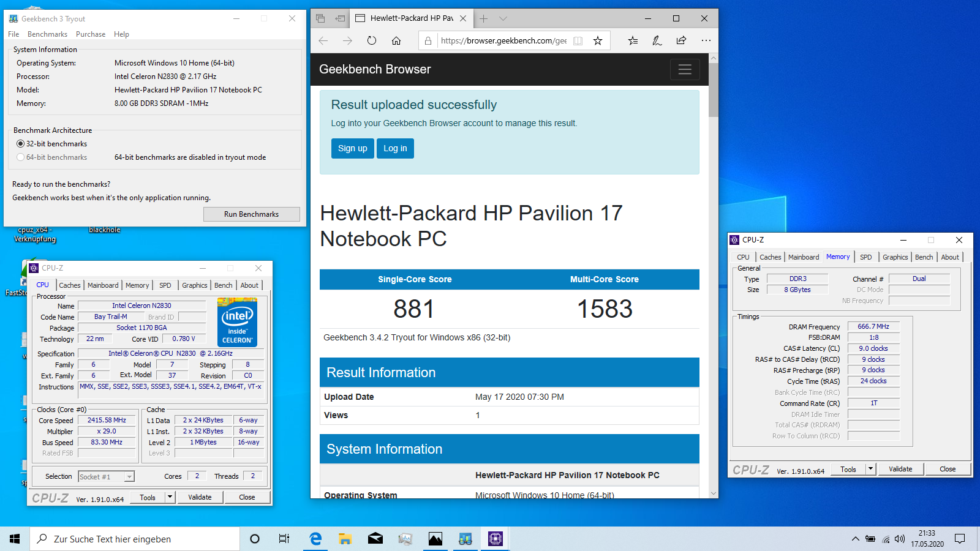Go forward in Edge
Image resolution: width=980 pixels, height=551 pixels.
click(x=347, y=40)
